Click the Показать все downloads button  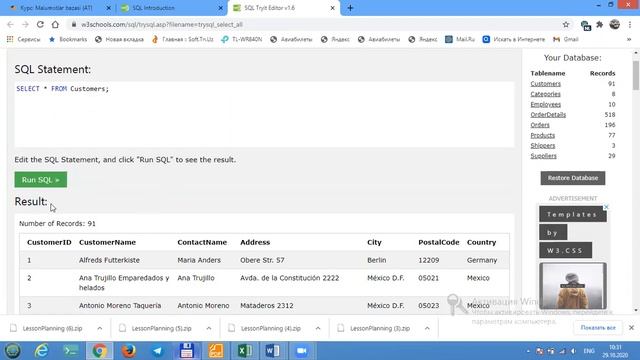[598, 328]
